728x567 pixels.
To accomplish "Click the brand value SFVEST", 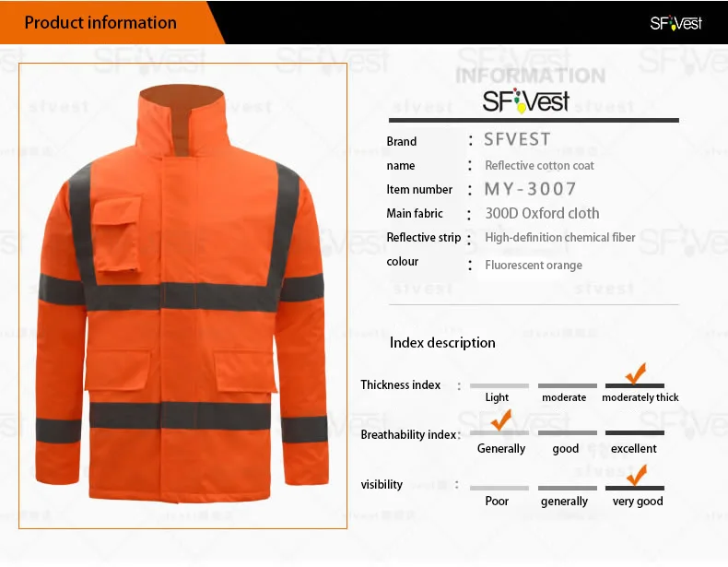I will 517,139.
